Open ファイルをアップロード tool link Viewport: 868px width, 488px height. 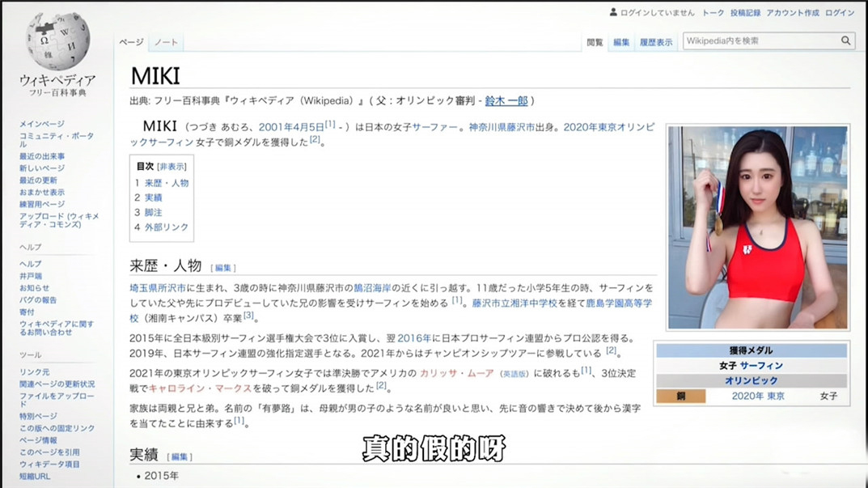[57, 400]
